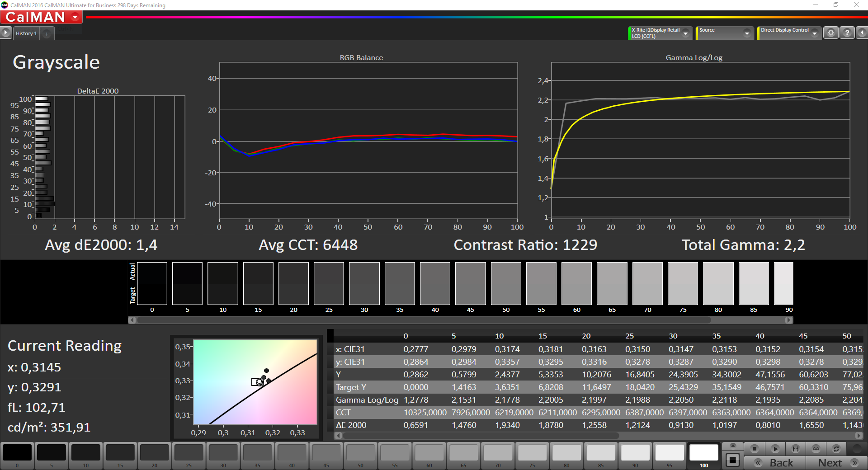868x470 pixels.
Task: Click the Actual/Target patch labeled 50
Action: coord(506,283)
